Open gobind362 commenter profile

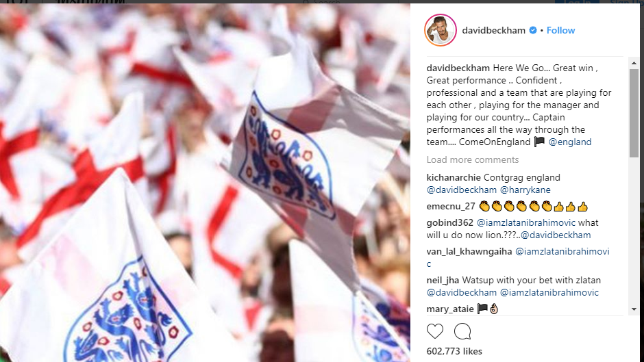pyautogui.click(x=449, y=223)
